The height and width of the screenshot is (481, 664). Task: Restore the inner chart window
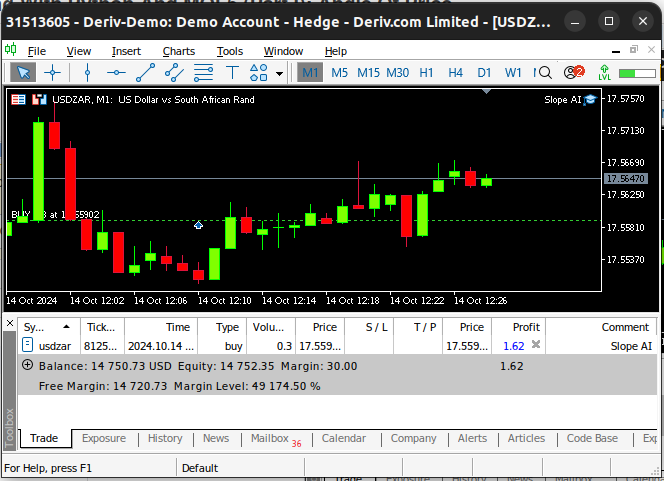[x=634, y=50]
